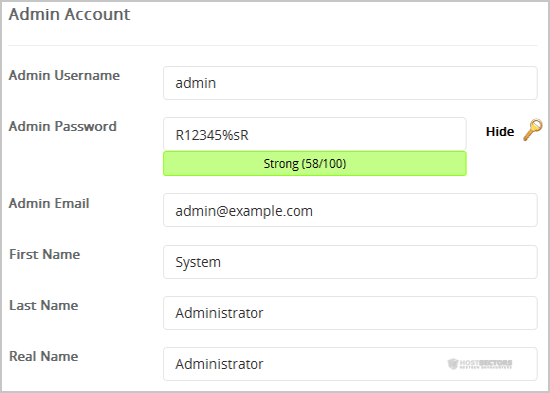This screenshot has height=393, width=550.
Task: Click the Last Name label
Action: pos(43,305)
